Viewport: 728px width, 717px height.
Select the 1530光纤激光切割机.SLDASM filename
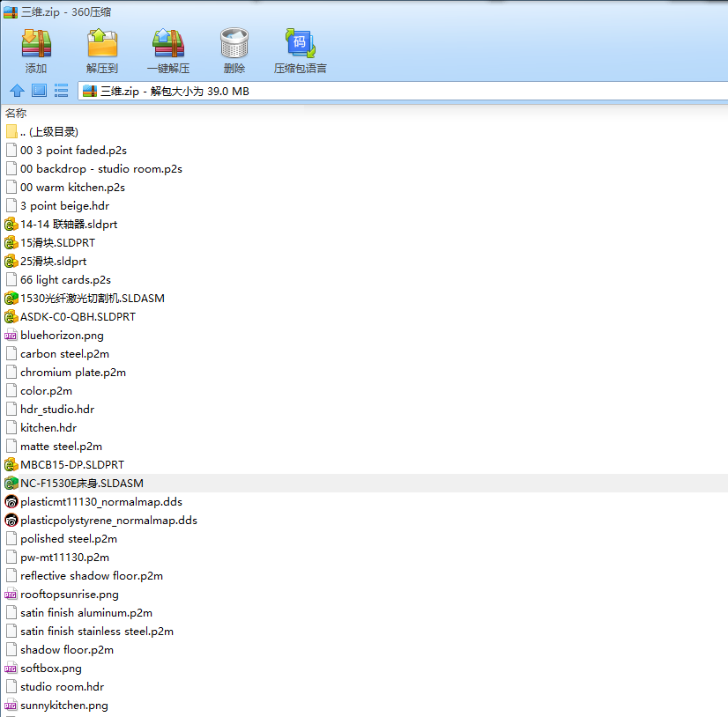click(93, 299)
